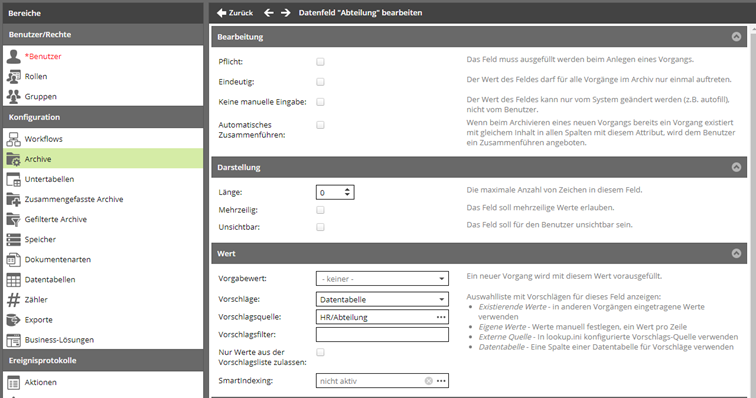Click the Business-Lösungen icon
The width and height of the screenshot is (756, 398).
[x=14, y=340]
